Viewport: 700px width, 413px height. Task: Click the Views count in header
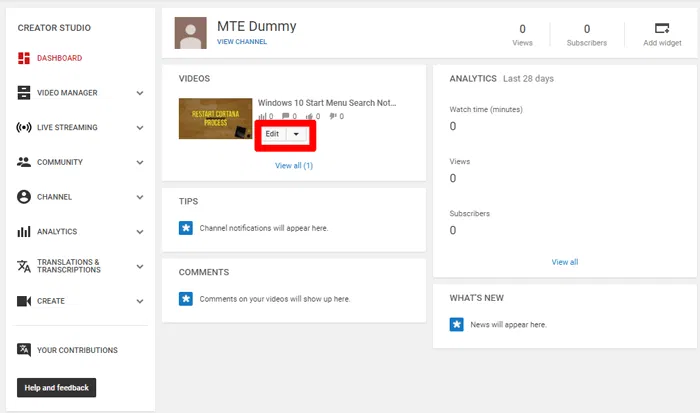522,29
